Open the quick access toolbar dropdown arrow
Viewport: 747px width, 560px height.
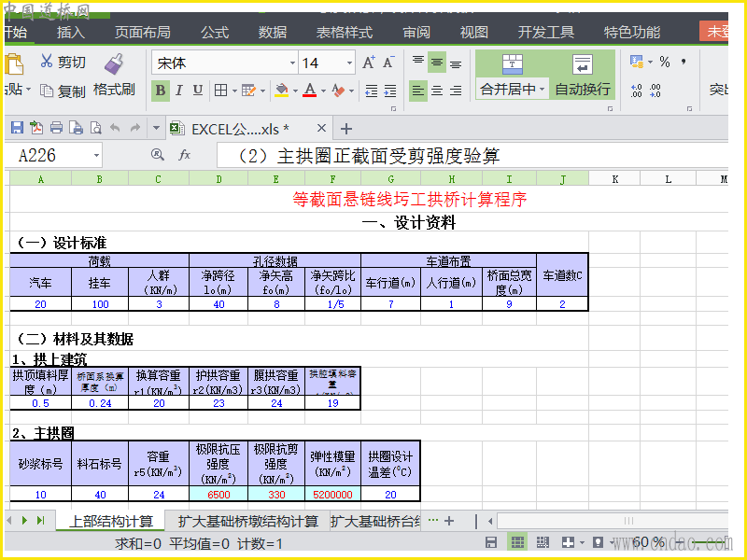156,128
